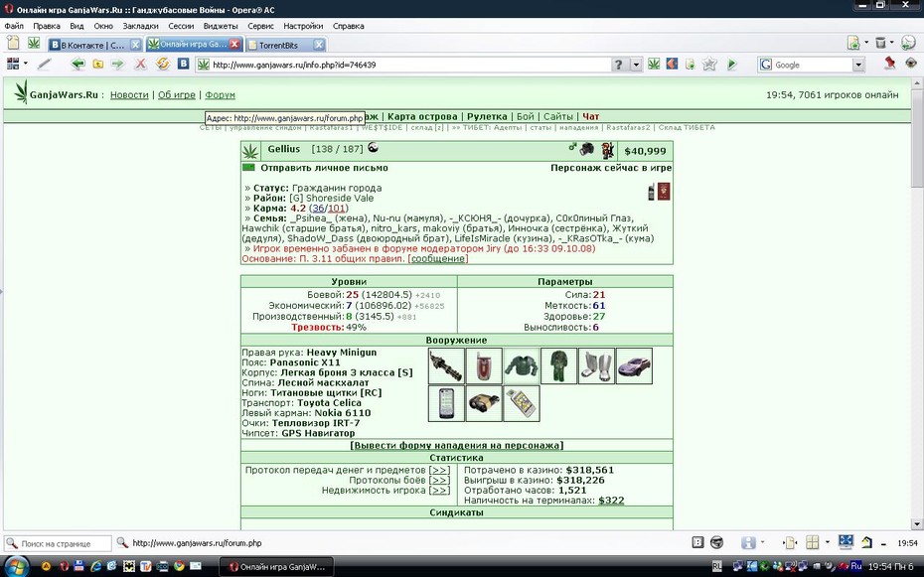Expand the Google search engine dropdown
The image size is (924, 577).
(x=858, y=65)
